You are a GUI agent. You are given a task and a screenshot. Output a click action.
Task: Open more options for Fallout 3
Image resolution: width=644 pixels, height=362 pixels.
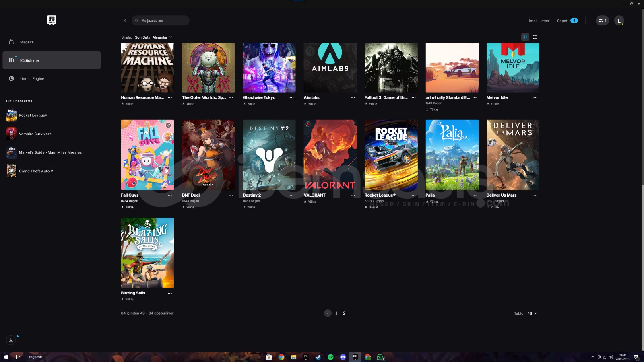(413, 98)
